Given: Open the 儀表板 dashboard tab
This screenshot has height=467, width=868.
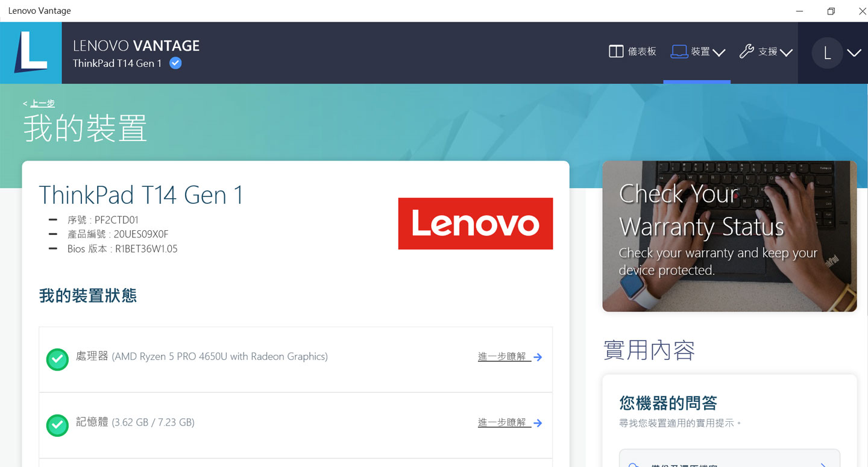Looking at the screenshot, I should pos(632,52).
